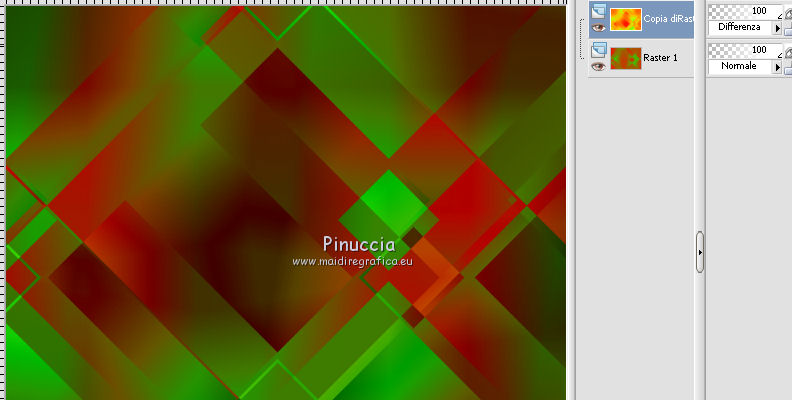Hide the Raster 1 layer via eye icon
792x400 pixels.
click(x=599, y=66)
